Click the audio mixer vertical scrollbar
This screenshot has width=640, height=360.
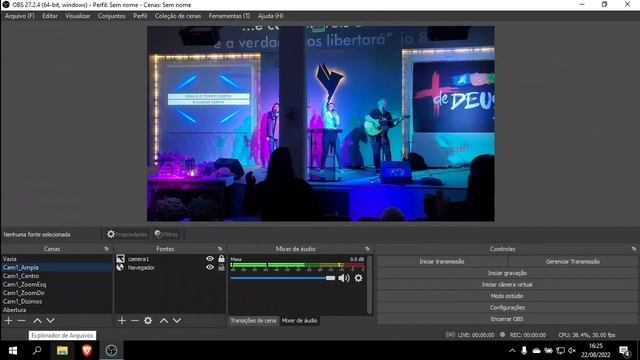point(369,284)
